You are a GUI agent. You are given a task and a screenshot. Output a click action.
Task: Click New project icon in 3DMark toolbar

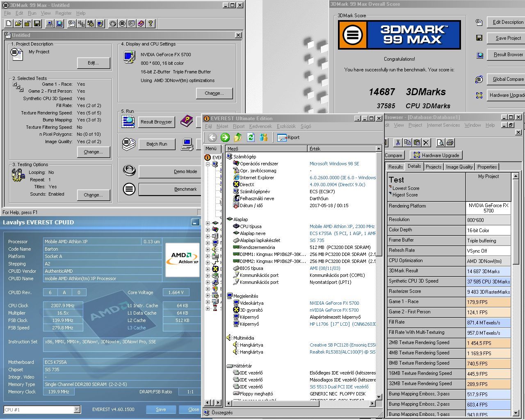(x=9, y=24)
